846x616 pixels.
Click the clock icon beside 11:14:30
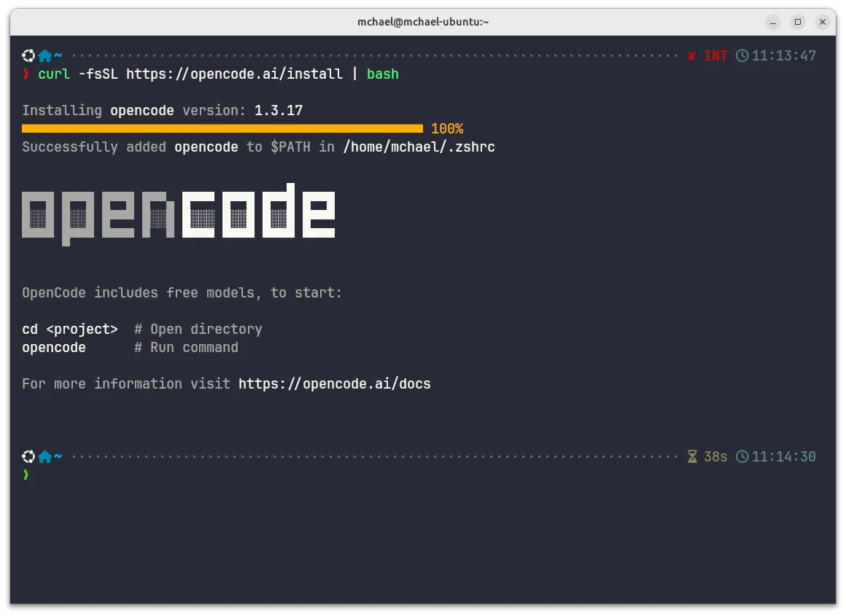click(x=742, y=456)
